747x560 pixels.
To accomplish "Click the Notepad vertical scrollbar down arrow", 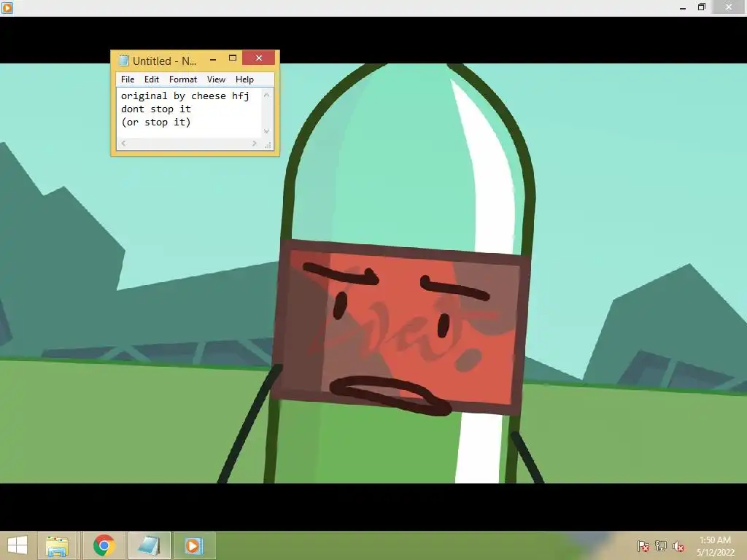I will pos(267,131).
